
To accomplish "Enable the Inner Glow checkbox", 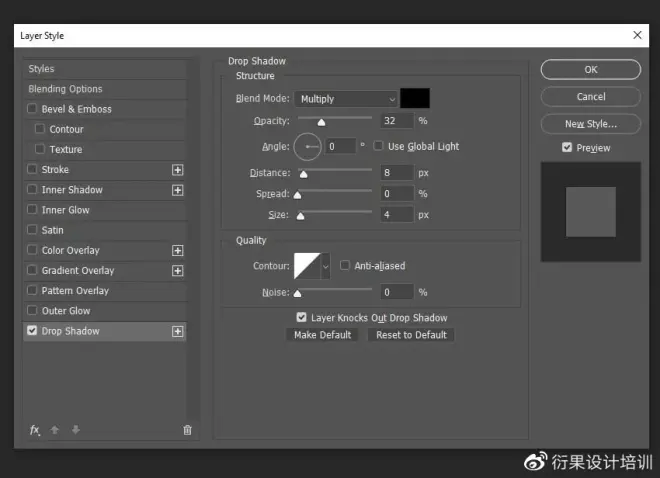I will pos(32,209).
